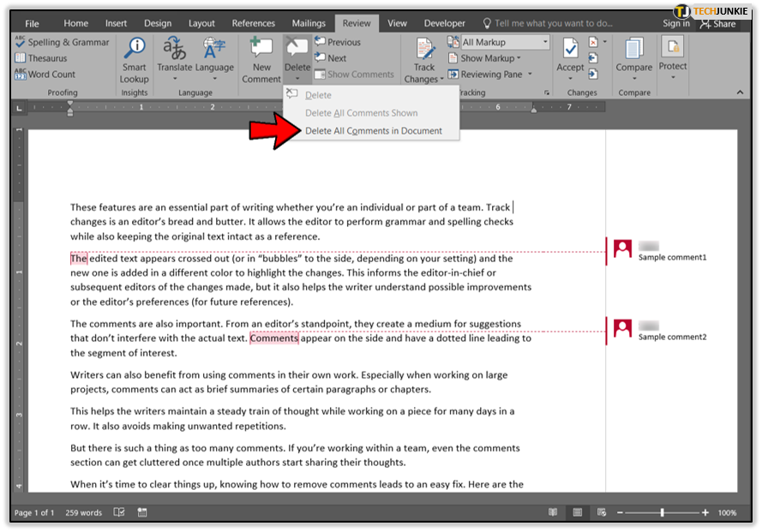Click Page 1 of 1 indicator

click(34, 512)
